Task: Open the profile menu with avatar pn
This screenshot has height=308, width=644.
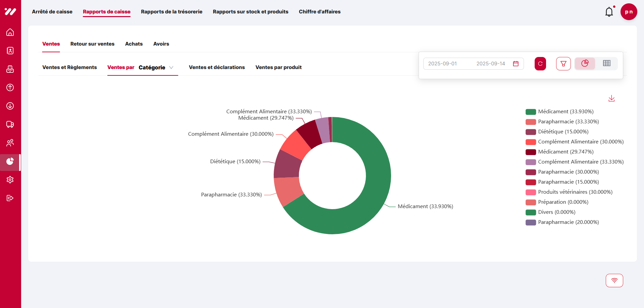Action: point(629,12)
